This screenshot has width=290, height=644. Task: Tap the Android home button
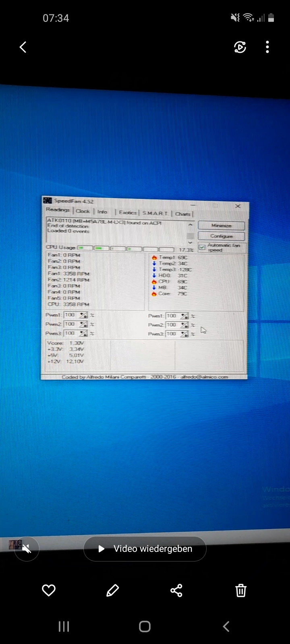coord(145,626)
